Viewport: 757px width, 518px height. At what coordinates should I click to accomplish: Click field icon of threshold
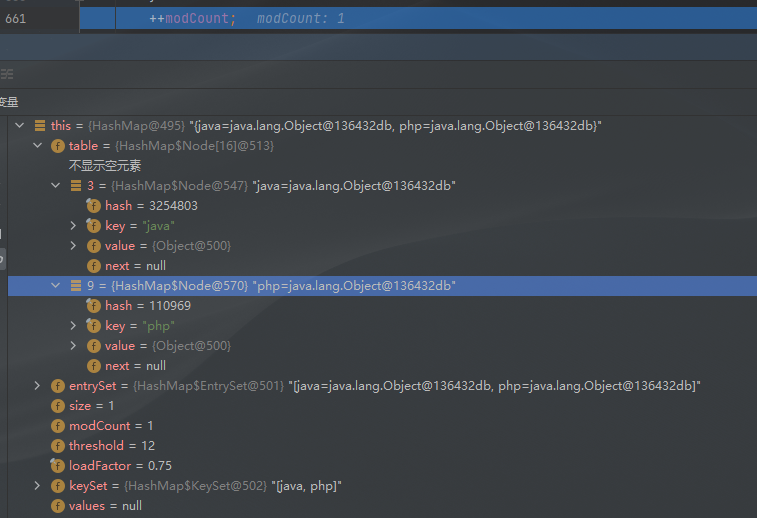[x=58, y=446]
